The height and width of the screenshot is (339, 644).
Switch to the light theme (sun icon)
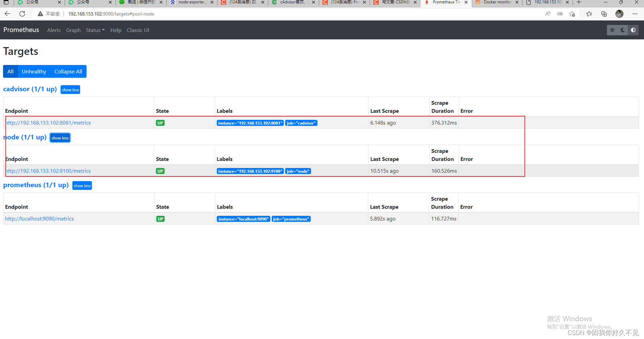click(612, 30)
